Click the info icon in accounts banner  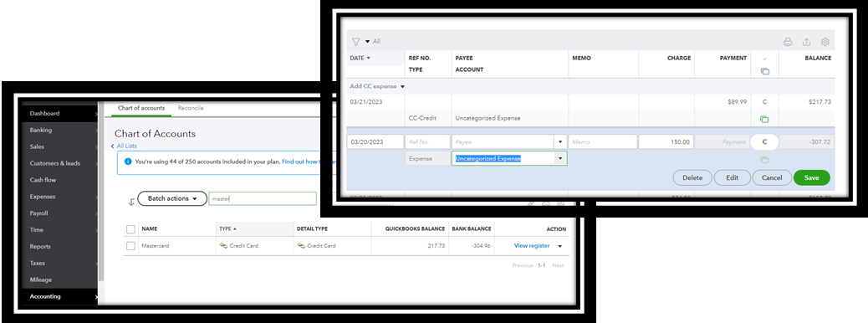(x=128, y=161)
